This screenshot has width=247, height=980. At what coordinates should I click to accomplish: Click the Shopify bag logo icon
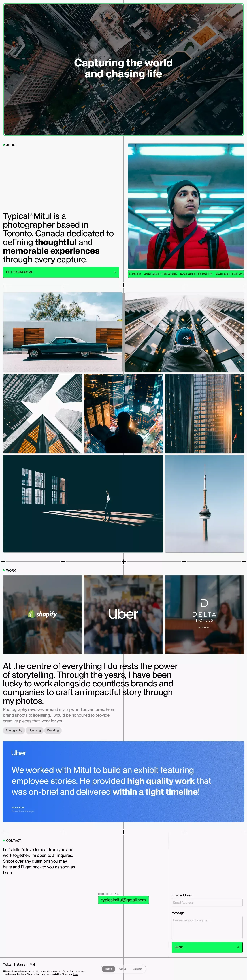(31, 614)
